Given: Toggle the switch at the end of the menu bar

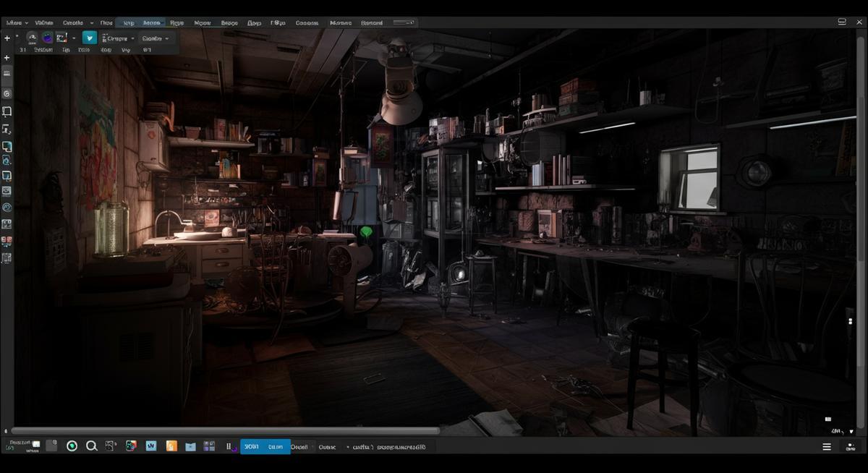Looking at the screenshot, I should click(x=403, y=22).
